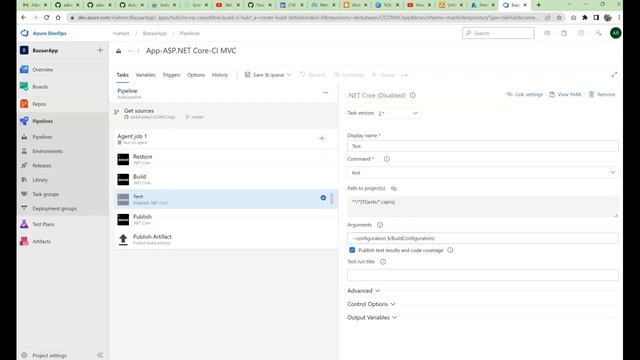
Task: Reload the page in browser
Action: click(x=47, y=18)
